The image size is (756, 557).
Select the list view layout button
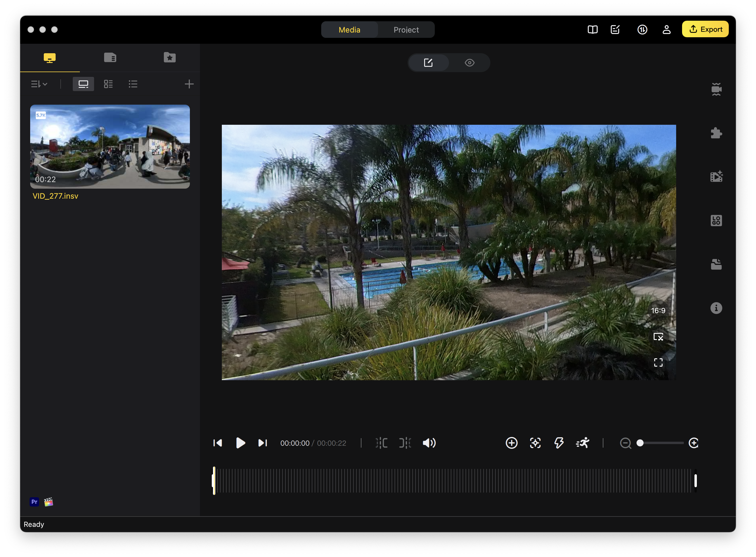133,84
